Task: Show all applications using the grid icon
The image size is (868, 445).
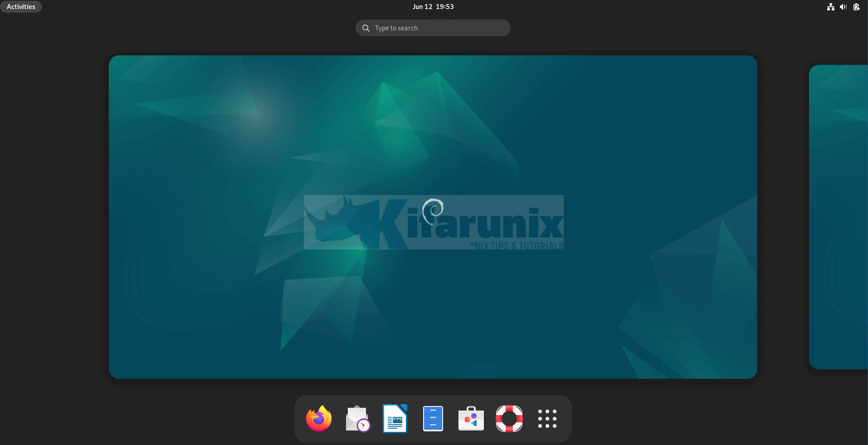Action: tap(547, 419)
